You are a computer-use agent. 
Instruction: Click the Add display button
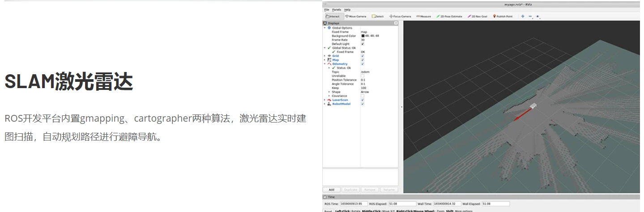click(x=332, y=190)
